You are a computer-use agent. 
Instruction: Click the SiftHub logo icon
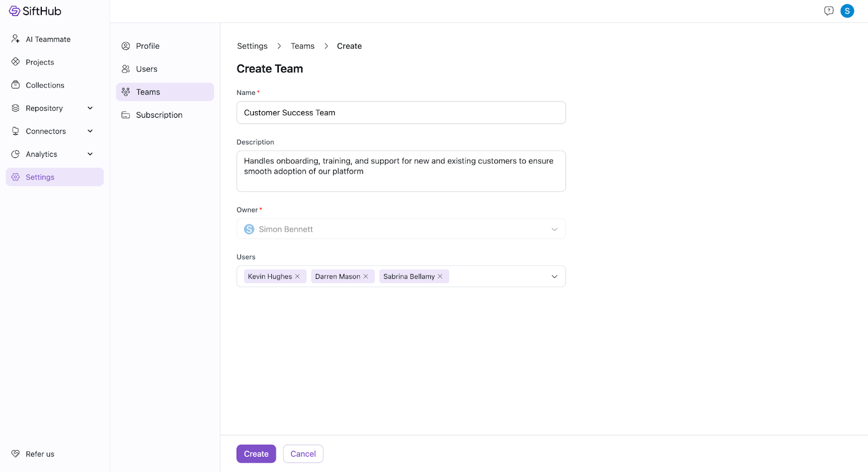[x=15, y=11]
